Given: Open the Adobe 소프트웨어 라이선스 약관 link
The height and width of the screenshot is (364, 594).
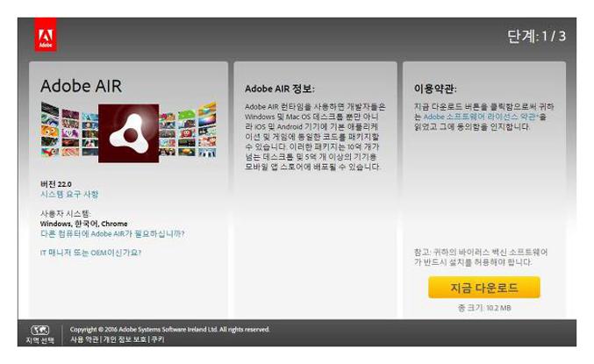Looking at the screenshot, I should pos(480,117).
